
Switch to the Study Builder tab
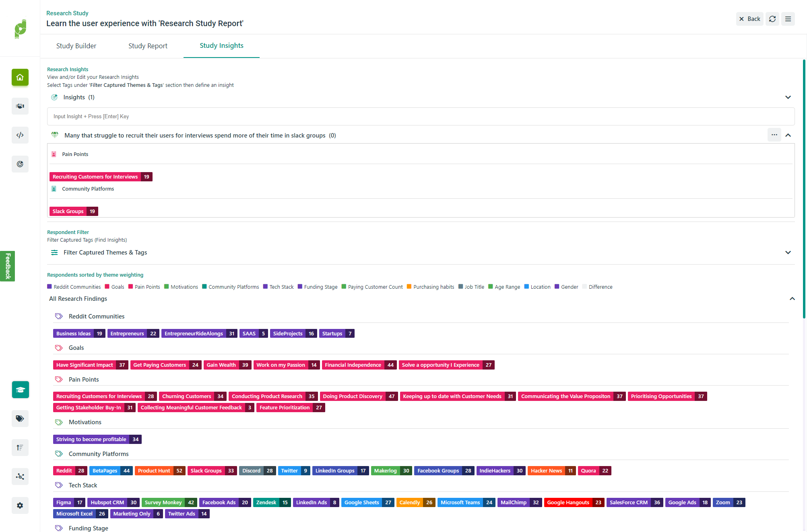(76, 46)
